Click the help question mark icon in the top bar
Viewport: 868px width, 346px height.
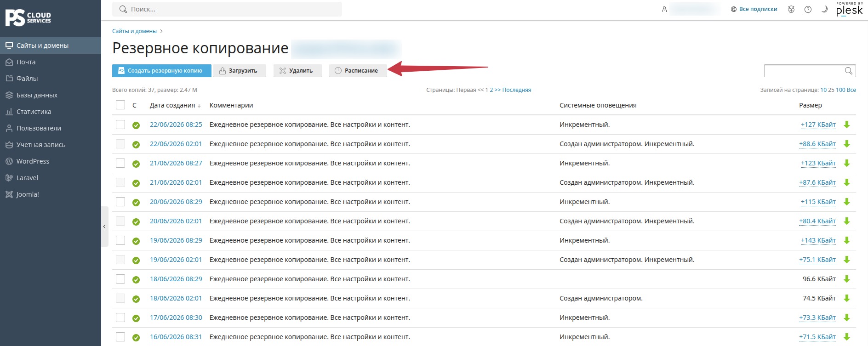[x=808, y=9]
